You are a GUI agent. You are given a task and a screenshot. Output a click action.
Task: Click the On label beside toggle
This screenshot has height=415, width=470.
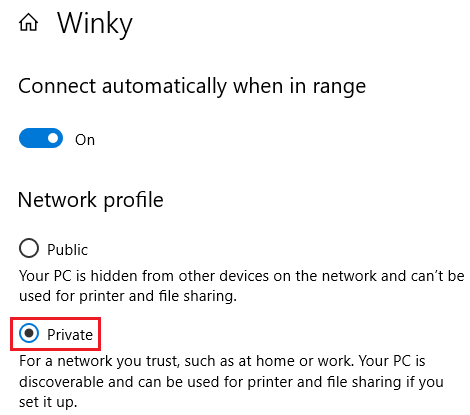tap(85, 140)
